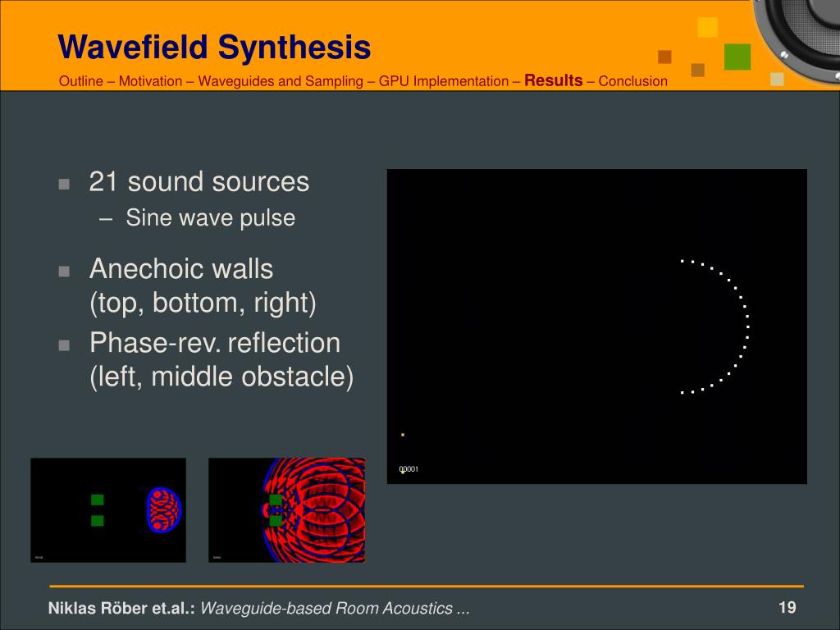The image size is (840, 630).
Task: Click the 'Anechoic walls' bullet text
Action: pos(181,269)
